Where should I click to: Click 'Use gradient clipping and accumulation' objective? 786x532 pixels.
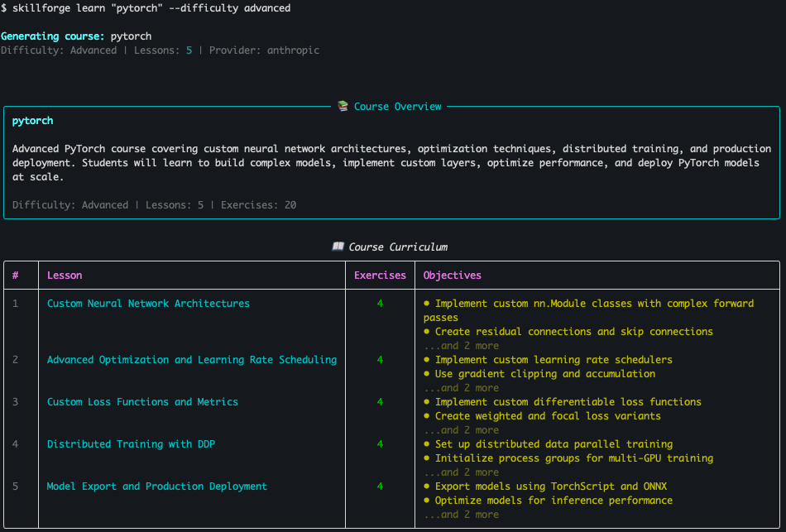(539, 373)
